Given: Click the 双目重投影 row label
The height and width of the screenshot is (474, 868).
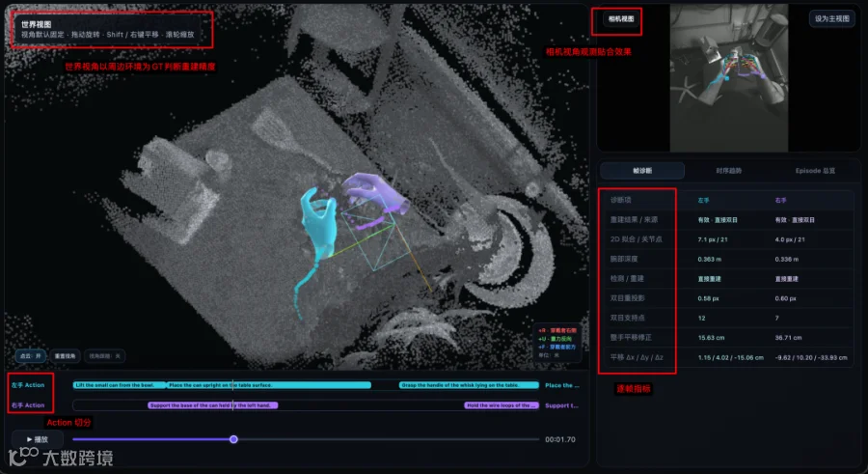Looking at the screenshot, I should [x=627, y=298].
